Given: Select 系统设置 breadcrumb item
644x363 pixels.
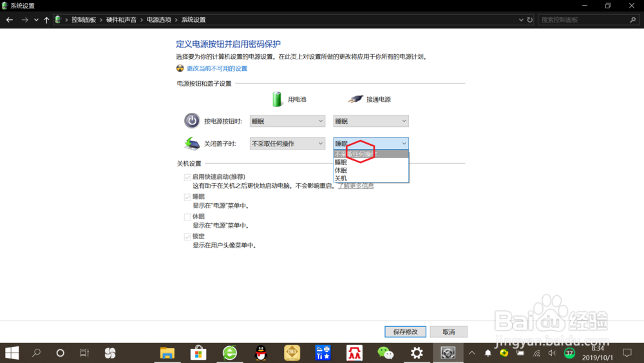Looking at the screenshot, I should click(x=193, y=20).
